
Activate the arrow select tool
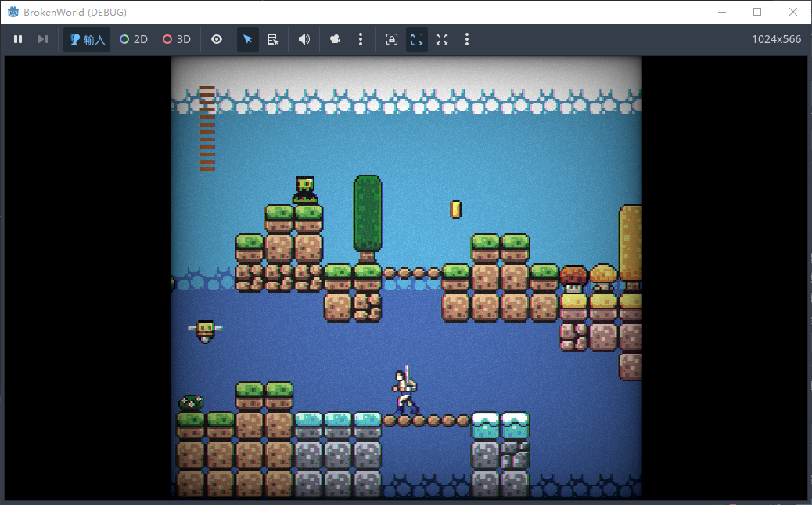pyautogui.click(x=248, y=39)
